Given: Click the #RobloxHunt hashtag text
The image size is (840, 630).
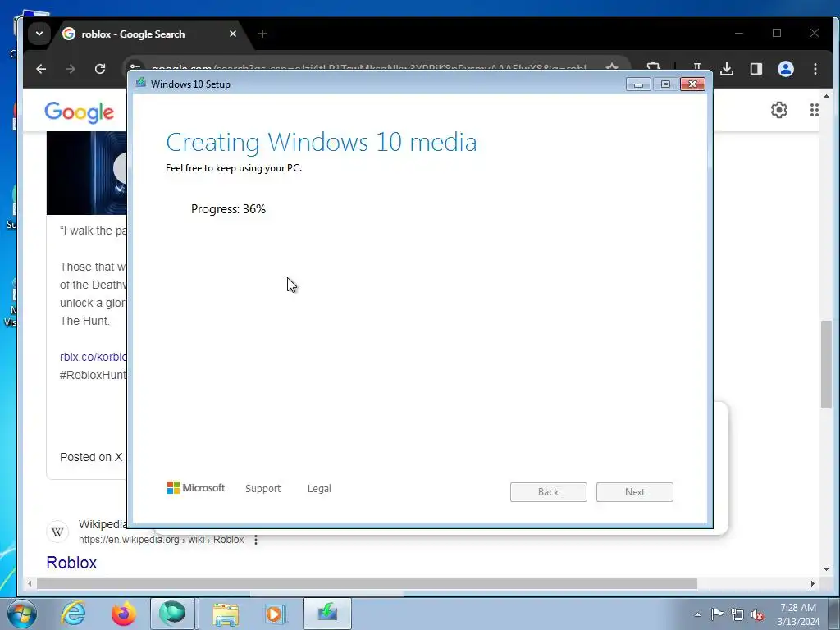Looking at the screenshot, I should click(94, 375).
